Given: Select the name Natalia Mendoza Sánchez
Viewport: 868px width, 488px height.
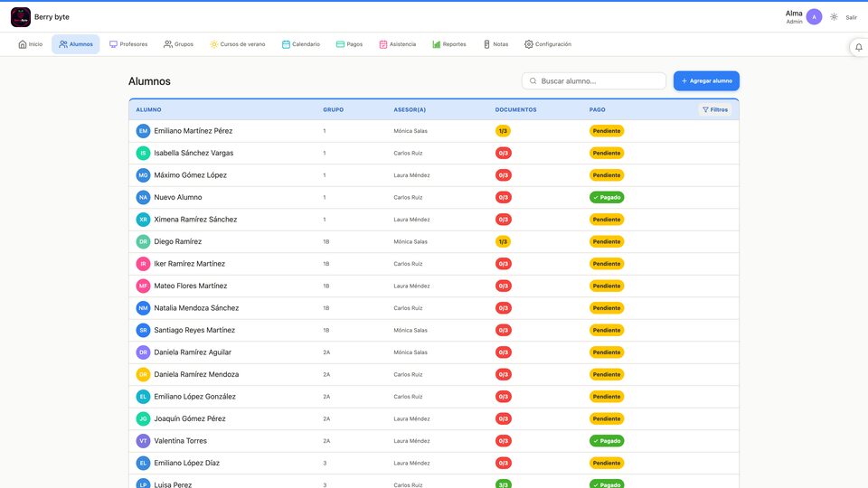Looking at the screenshot, I should pyautogui.click(x=196, y=308).
